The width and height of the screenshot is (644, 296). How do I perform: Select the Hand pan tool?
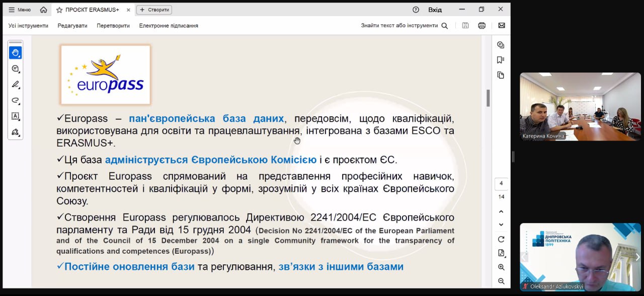coord(15,53)
